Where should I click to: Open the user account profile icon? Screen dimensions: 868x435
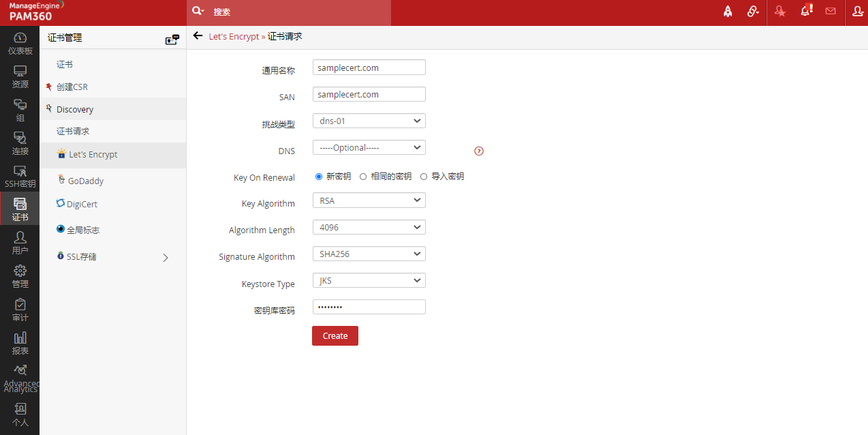click(858, 12)
